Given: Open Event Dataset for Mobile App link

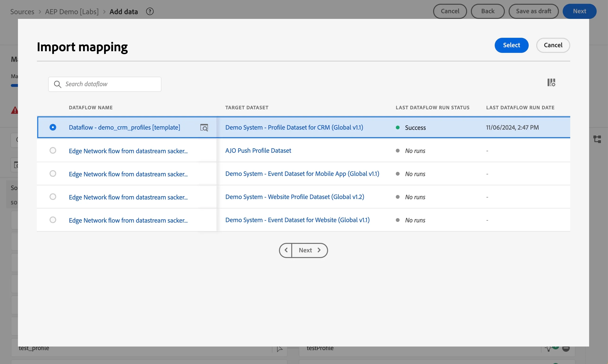Looking at the screenshot, I should coord(302,174).
